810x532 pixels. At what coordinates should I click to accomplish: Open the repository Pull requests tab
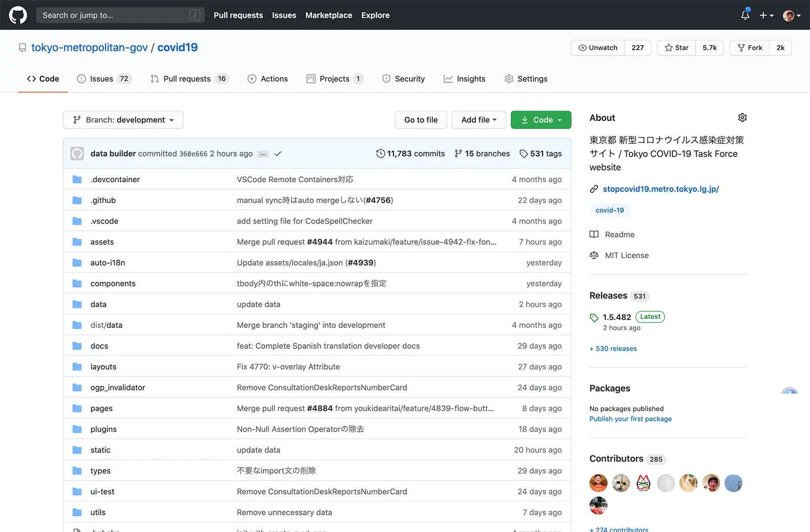coord(190,79)
